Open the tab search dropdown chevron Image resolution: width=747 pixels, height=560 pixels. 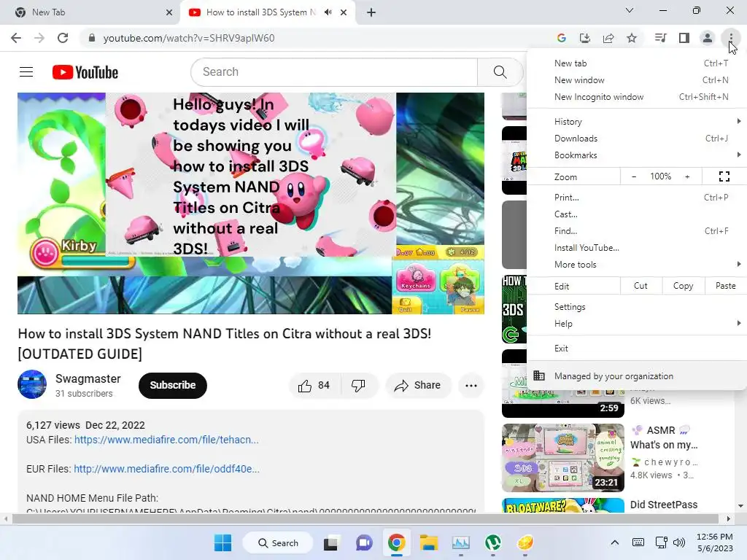pyautogui.click(x=630, y=10)
